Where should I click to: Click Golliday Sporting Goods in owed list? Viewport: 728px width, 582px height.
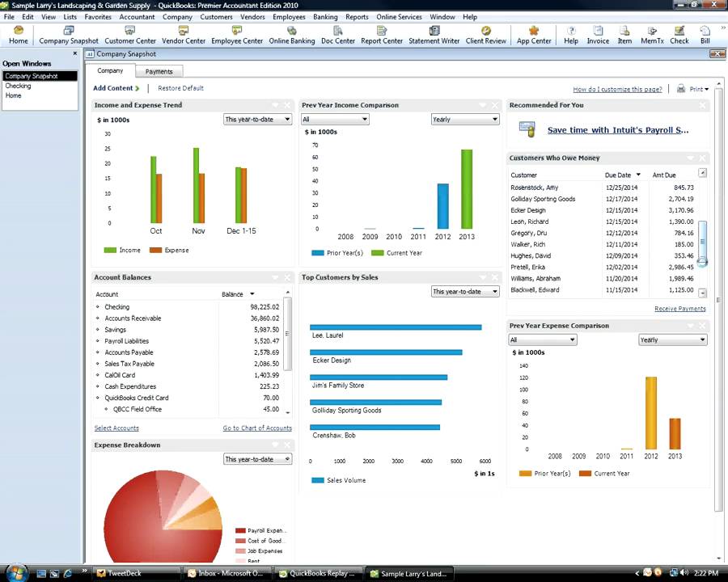tap(602, 199)
